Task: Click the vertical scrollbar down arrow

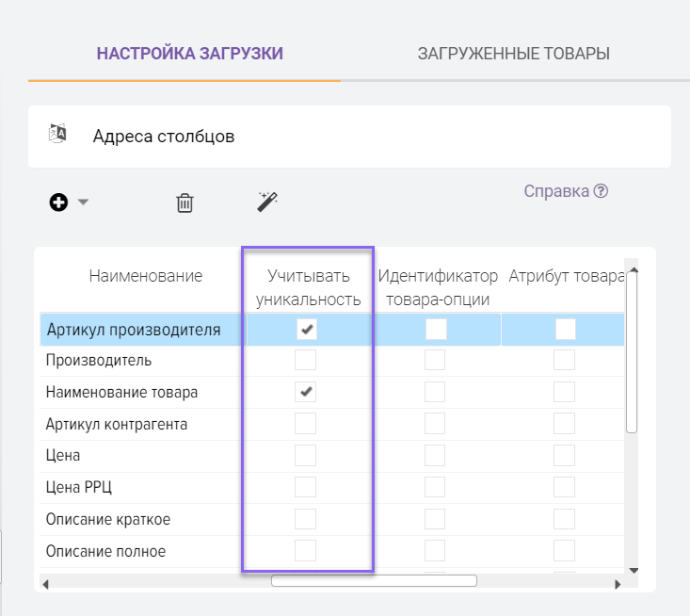Action: pyautogui.click(x=633, y=570)
